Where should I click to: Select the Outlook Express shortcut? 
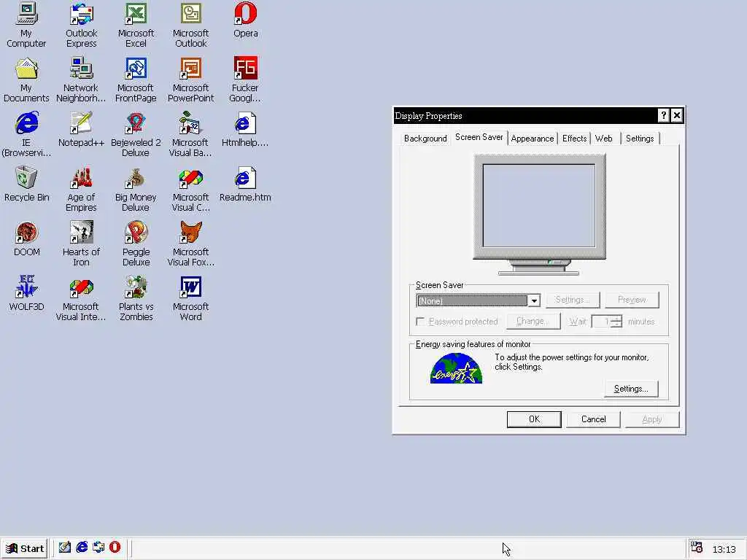pos(82,25)
